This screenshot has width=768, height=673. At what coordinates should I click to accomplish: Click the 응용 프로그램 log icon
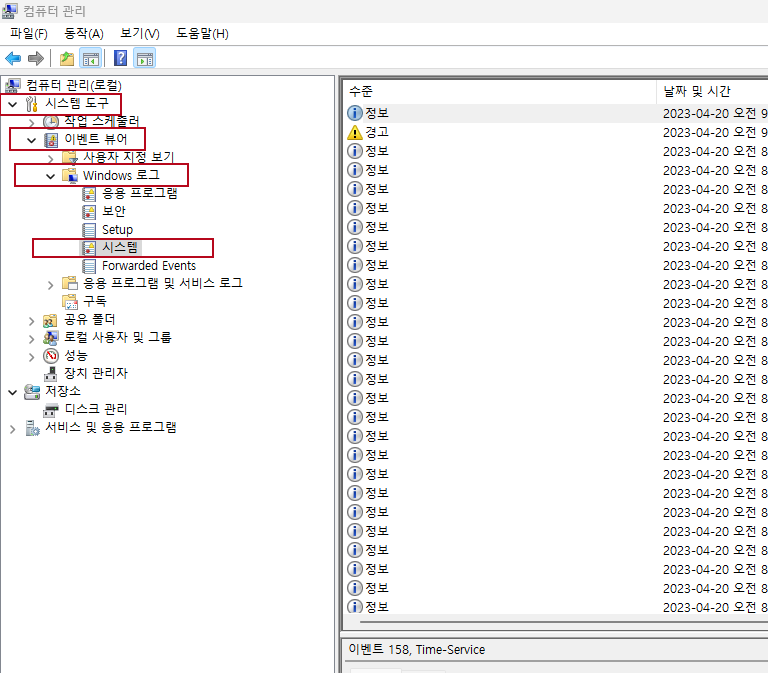89,194
